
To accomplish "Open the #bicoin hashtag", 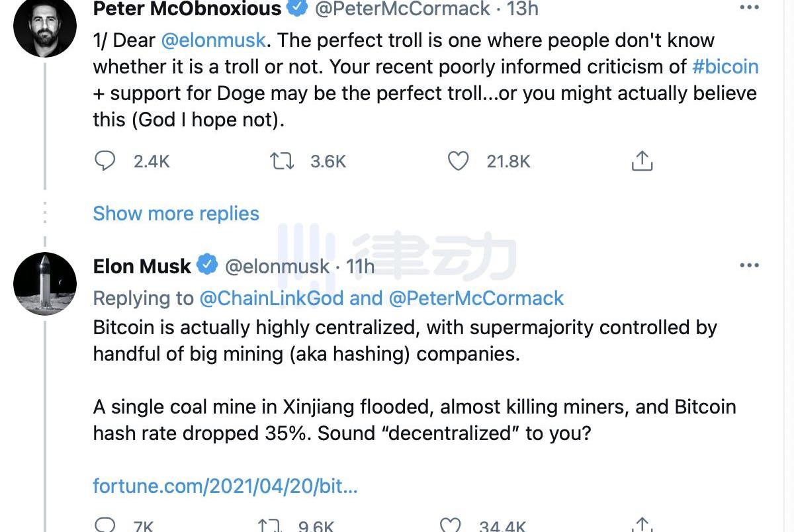I will click(x=725, y=66).
